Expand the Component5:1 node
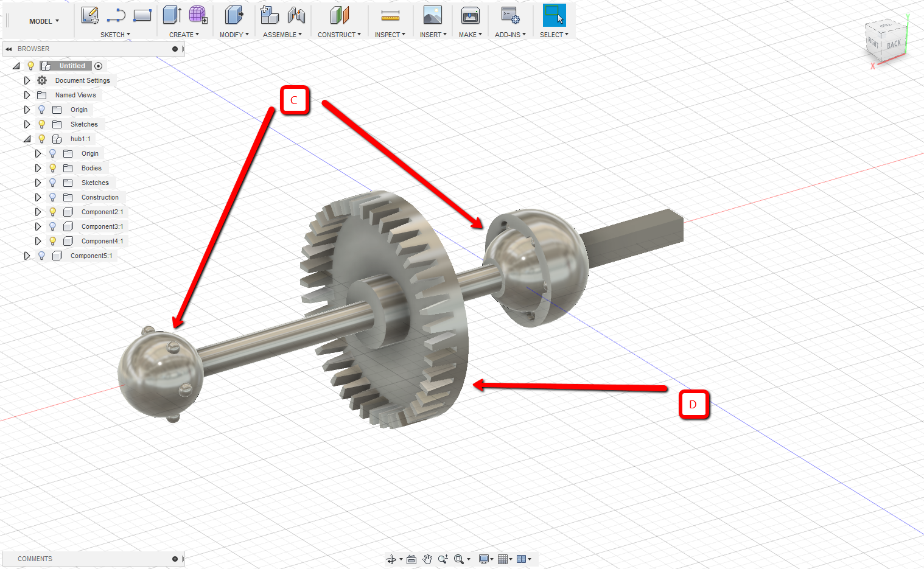Viewport: 924px width, 569px height. 27,256
